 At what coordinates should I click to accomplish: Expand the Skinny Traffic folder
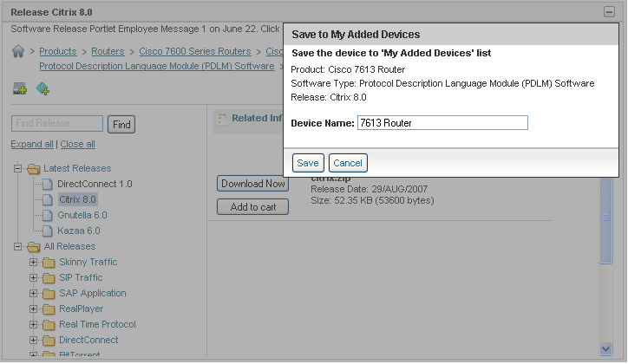33,263
